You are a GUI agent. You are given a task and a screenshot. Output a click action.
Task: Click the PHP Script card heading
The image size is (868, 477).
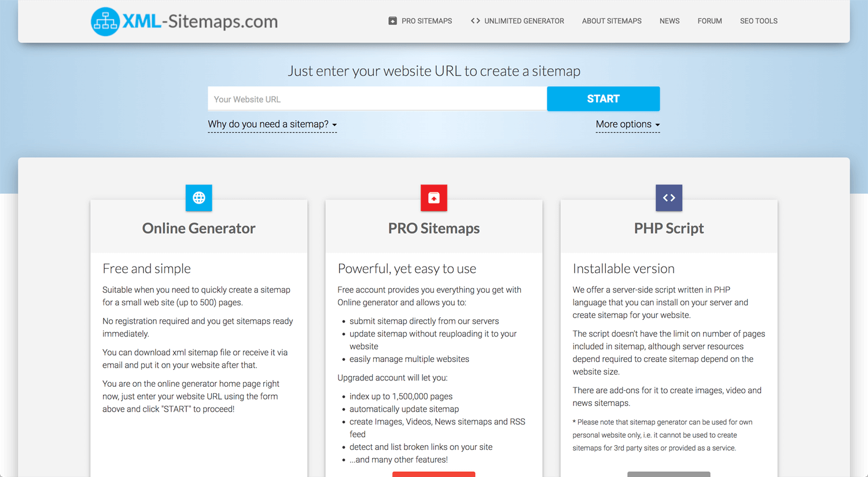point(669,228)
